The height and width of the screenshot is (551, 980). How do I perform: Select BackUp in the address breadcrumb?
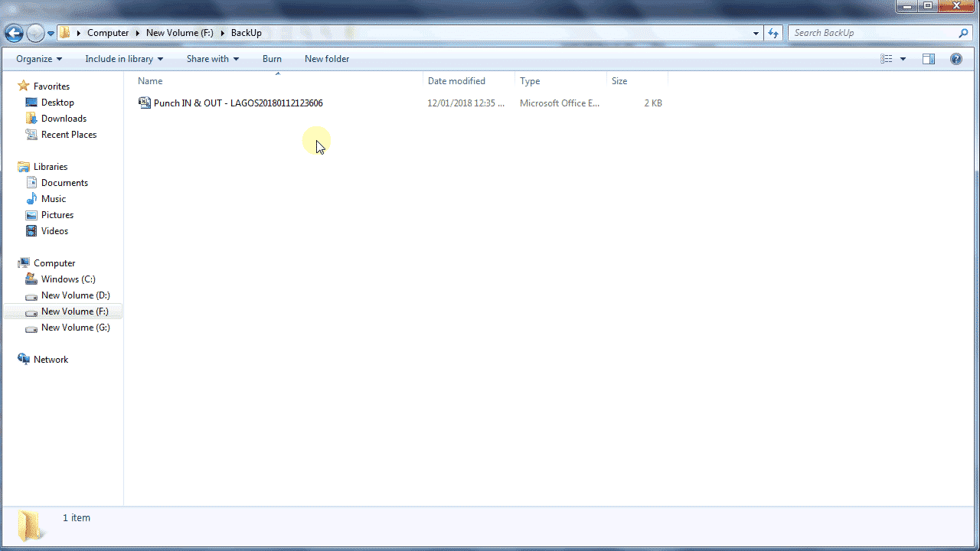(x=247, y=33)
